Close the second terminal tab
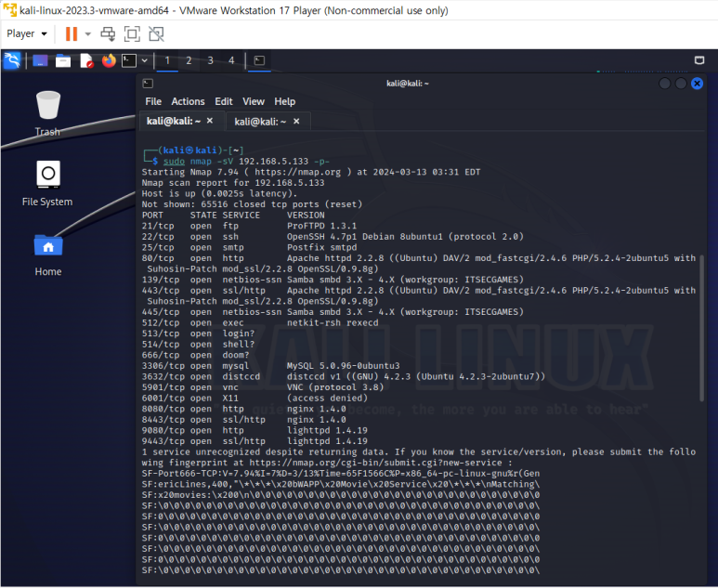 click(296, 121)
